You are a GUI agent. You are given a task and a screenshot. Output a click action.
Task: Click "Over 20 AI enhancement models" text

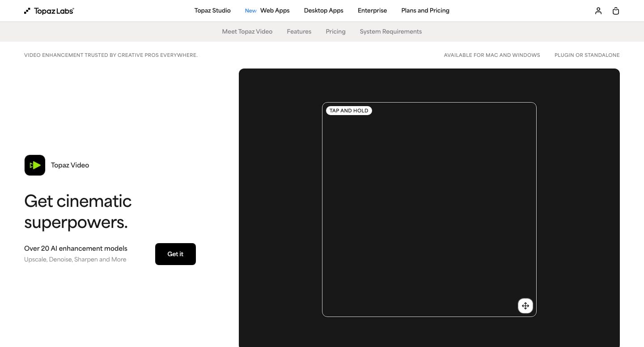coord(76,248)
